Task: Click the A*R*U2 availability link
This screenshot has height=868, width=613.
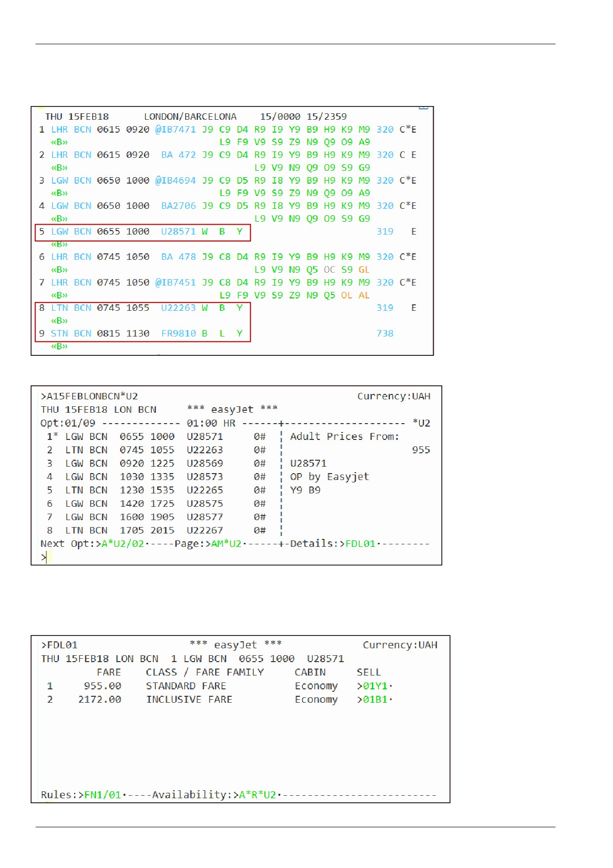Action: [x=257, y=795]
